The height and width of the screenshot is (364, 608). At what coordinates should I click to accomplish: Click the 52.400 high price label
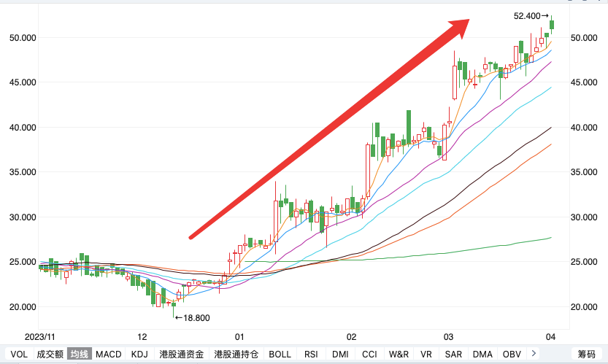click(x=530, y=15)
